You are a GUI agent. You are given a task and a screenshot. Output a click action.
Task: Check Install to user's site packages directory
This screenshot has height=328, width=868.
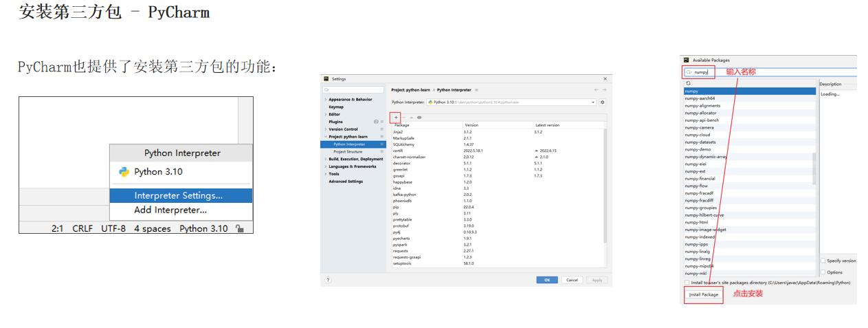687,283
